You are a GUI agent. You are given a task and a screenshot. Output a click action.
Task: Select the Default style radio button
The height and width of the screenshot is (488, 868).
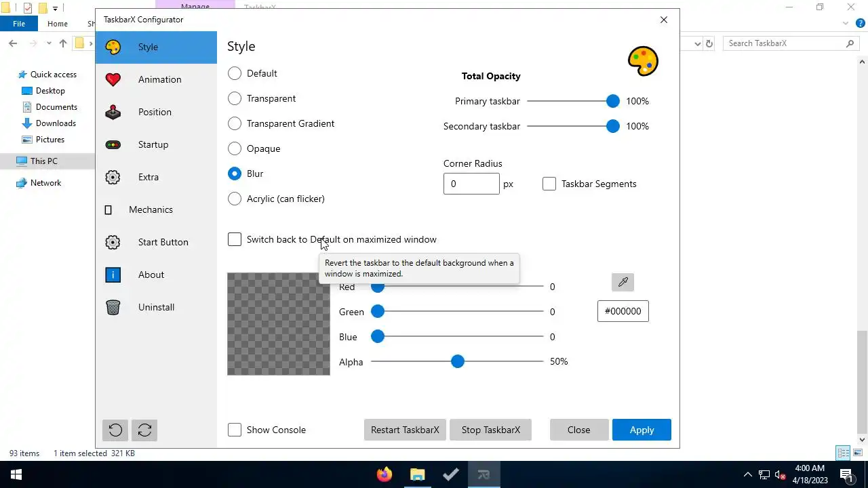tap(235, 73)
